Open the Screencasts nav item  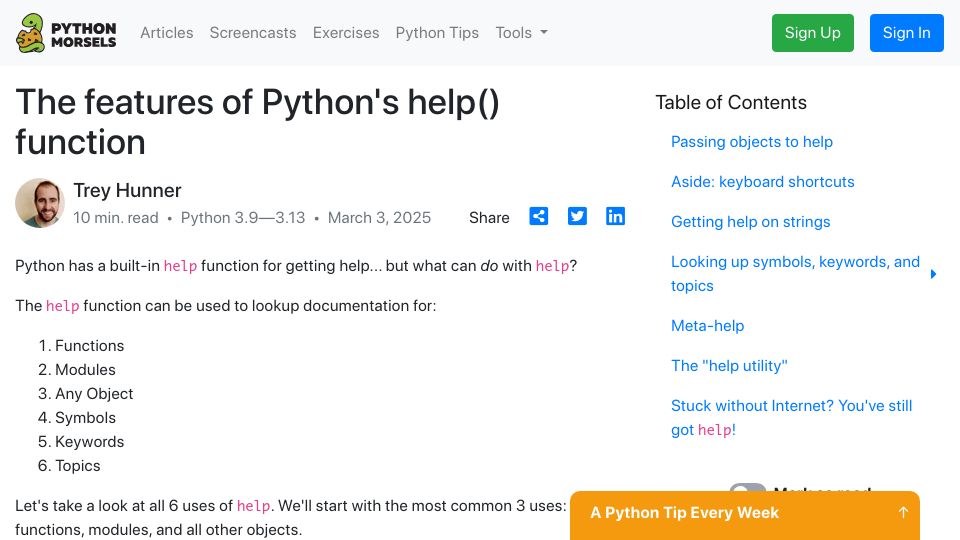pyautogui.click(x=253, y=32)
